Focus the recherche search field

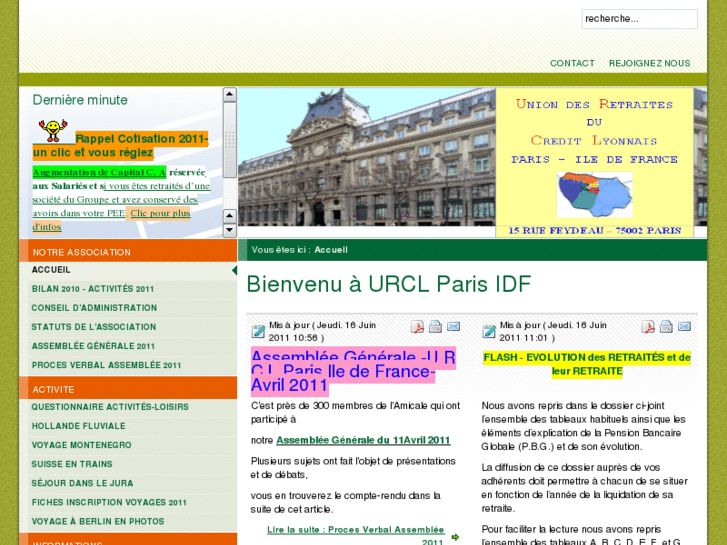tap(639, 19)
